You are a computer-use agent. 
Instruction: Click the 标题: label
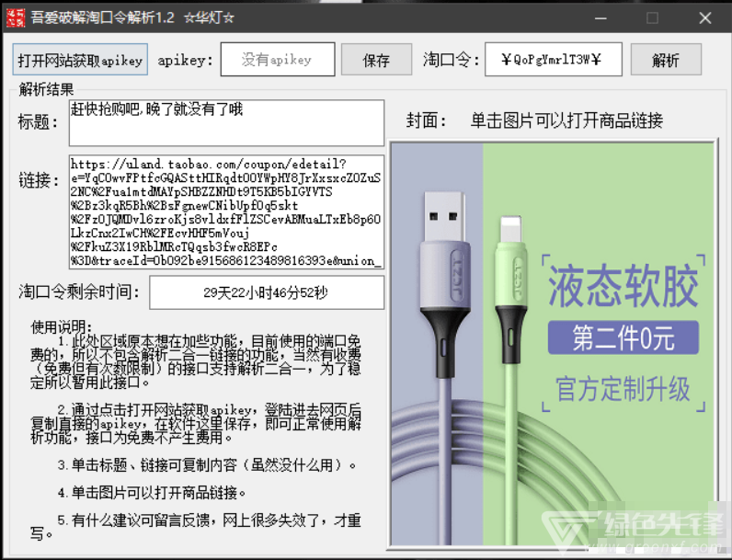pos(39,122)
